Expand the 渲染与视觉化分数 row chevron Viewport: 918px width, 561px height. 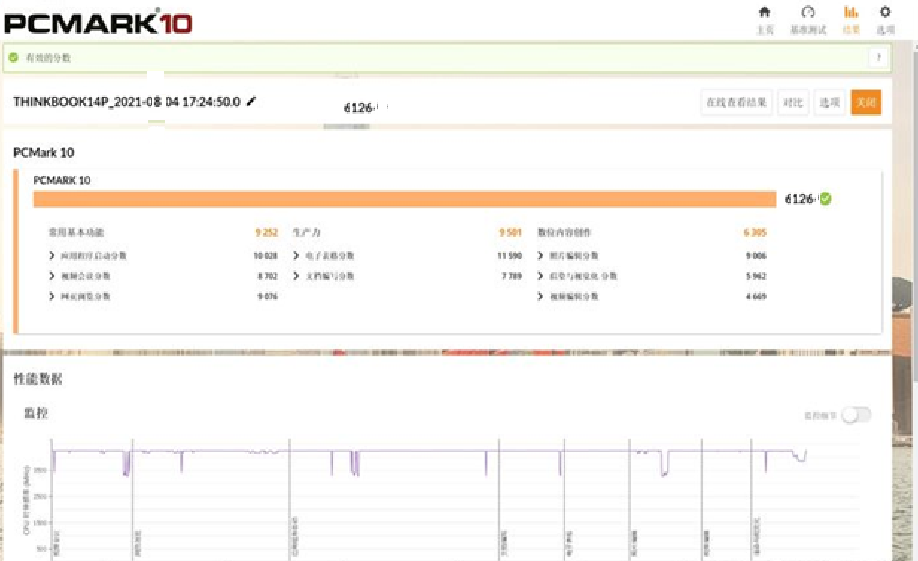(x=540, y=276)
